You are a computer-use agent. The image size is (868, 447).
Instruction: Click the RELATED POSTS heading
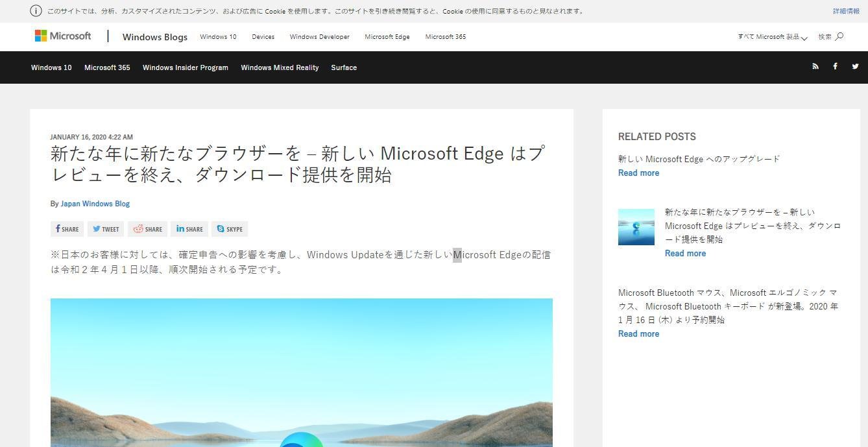657,136
